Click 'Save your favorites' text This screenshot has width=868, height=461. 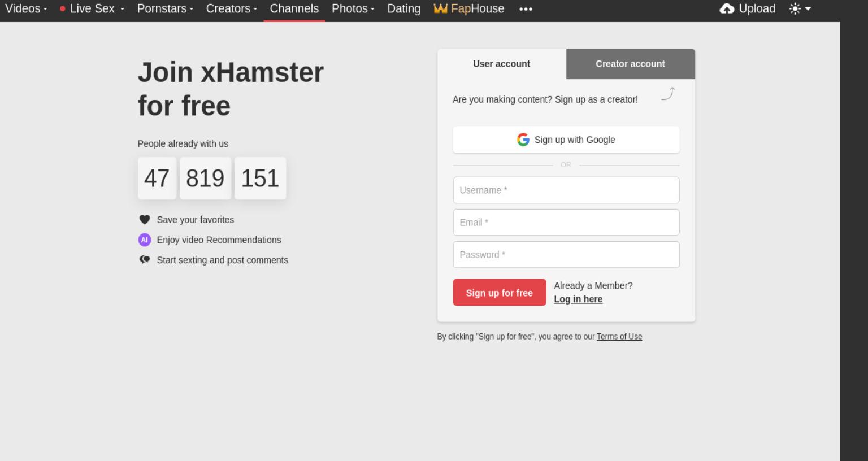click(195, 220)
